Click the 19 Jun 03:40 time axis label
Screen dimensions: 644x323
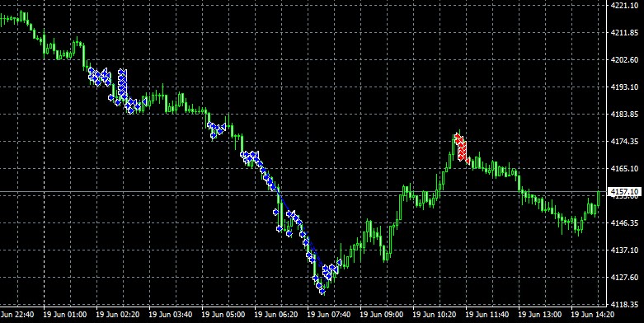point(172,315)
